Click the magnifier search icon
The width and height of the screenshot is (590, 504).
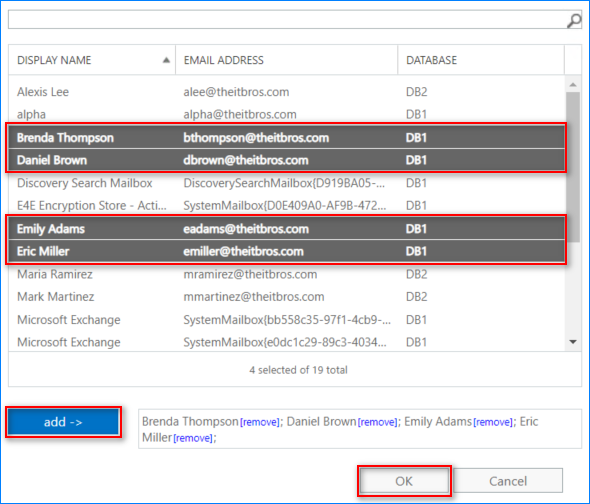point(574,20)
